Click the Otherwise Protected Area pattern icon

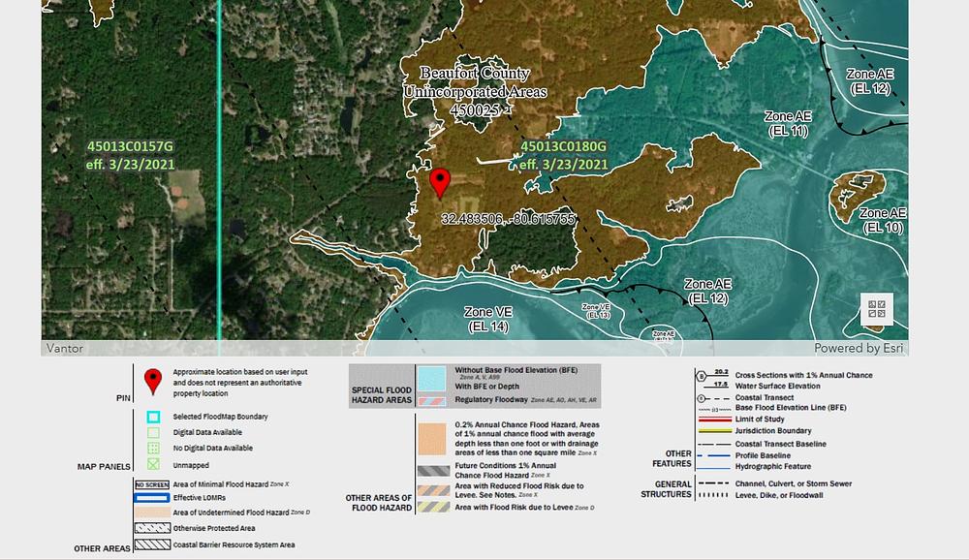(x=152, y=528)
